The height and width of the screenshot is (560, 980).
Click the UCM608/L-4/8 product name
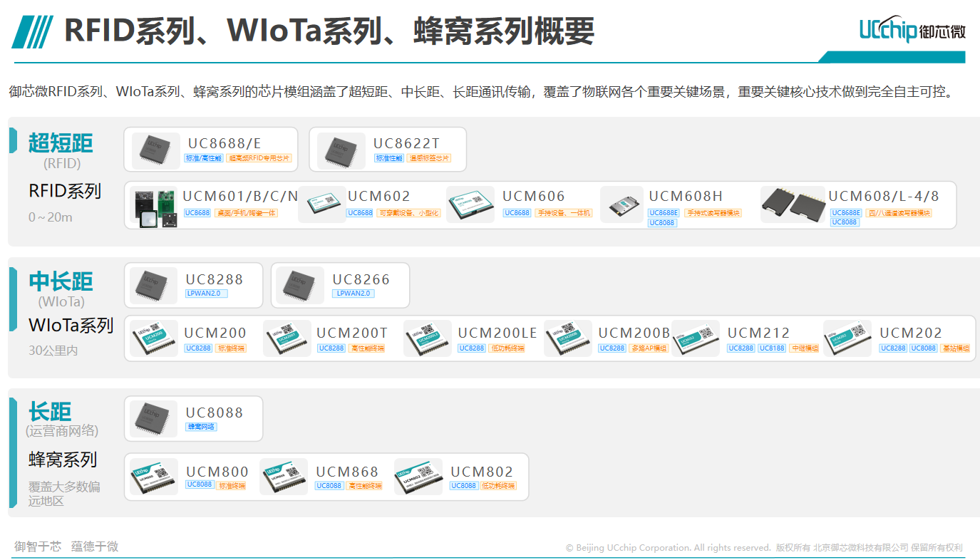click(x=884, y=196)
